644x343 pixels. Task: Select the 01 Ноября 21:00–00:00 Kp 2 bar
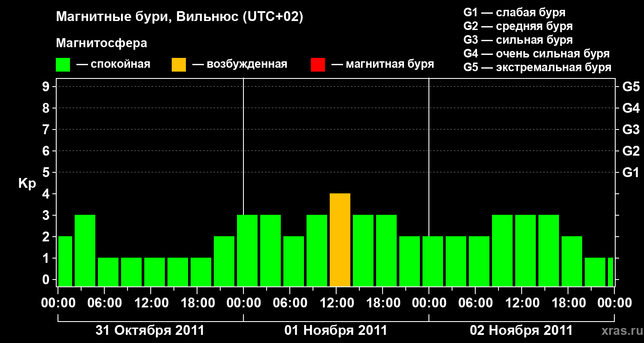point(410,262)
